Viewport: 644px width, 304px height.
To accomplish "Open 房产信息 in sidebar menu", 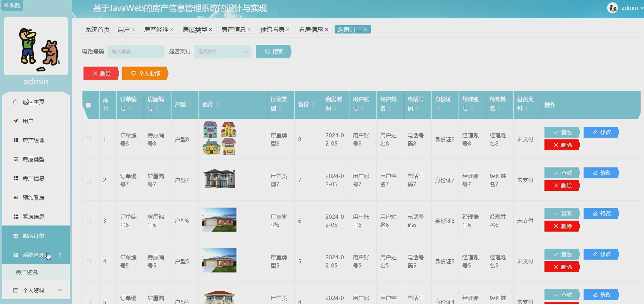I will pyautogui.click(x=36, y=178).
